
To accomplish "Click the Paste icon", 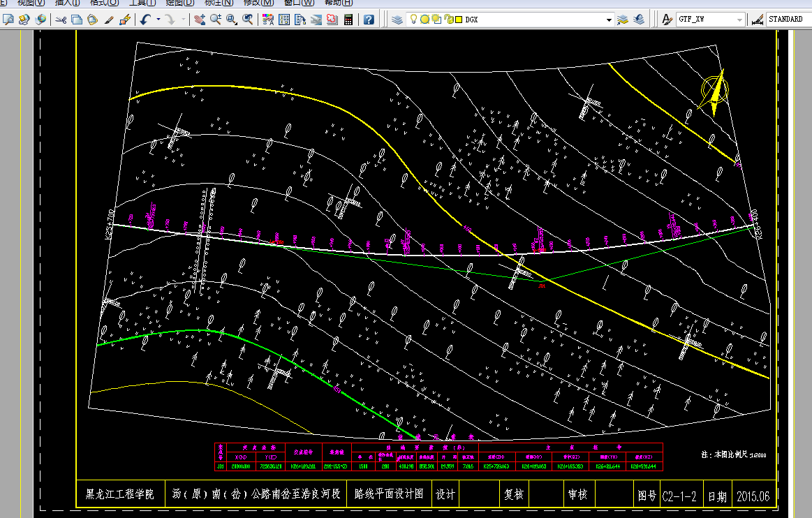I will coord(93,20).
